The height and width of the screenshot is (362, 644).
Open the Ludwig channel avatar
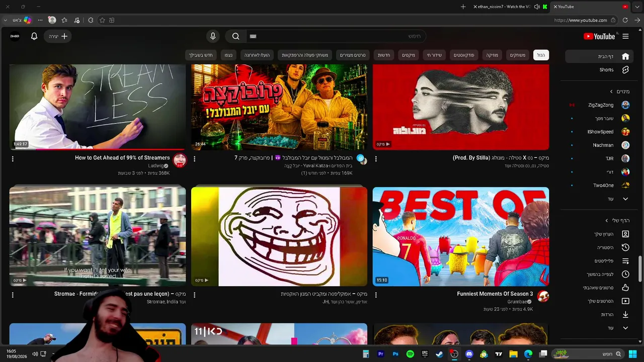[180, 160]
